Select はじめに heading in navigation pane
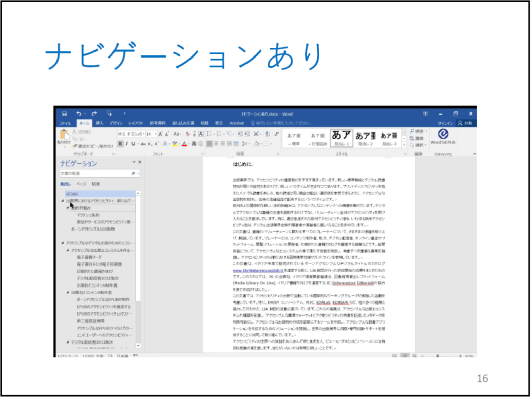 click(x=100, y=194)
